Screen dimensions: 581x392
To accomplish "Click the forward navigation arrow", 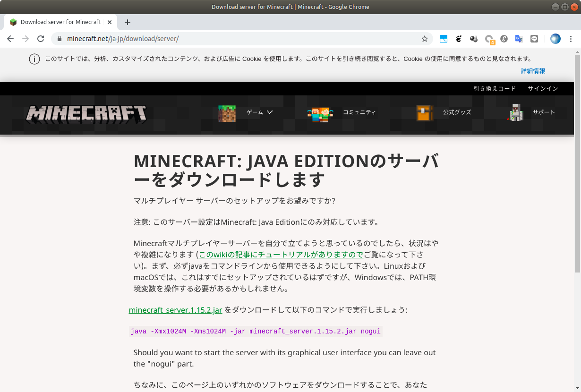I will coord(26,39).
